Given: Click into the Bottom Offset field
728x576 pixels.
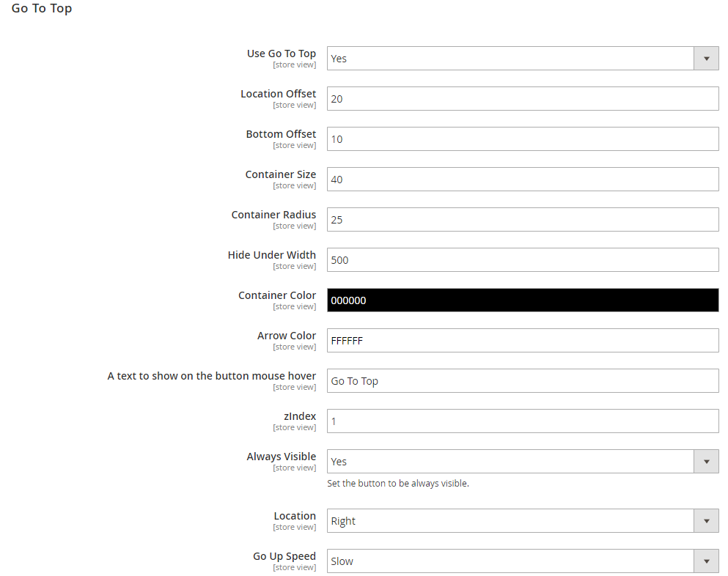Looking at the screenshot, I should tap(523, 139).
